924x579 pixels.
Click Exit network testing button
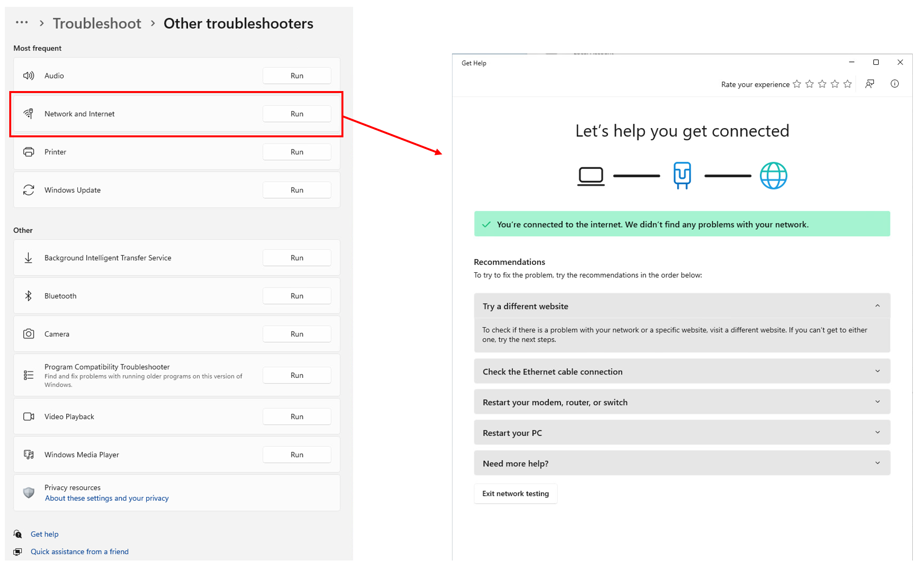[515, 494]
